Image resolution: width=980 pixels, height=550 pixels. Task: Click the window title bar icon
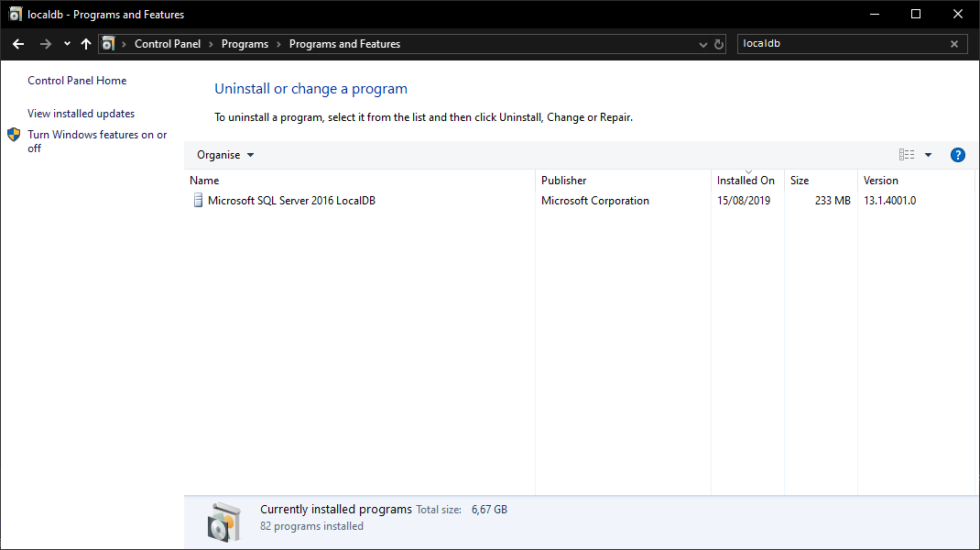click(x=15, y=14)
